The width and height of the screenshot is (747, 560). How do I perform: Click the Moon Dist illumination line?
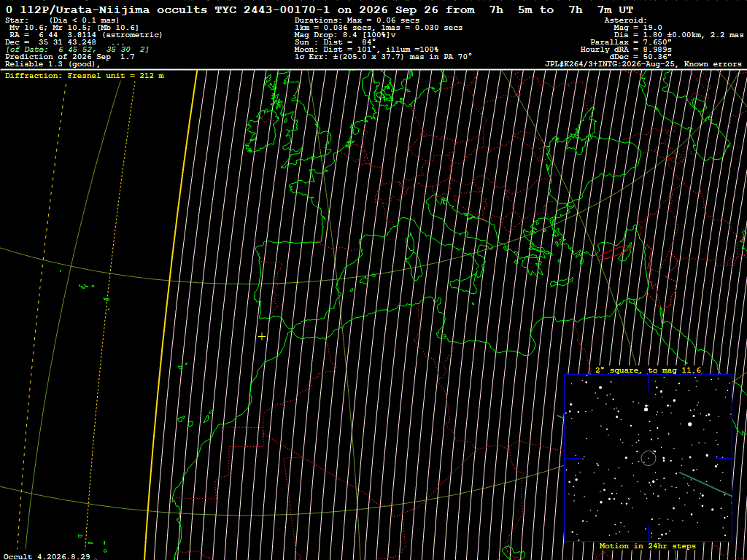[366, 49]
